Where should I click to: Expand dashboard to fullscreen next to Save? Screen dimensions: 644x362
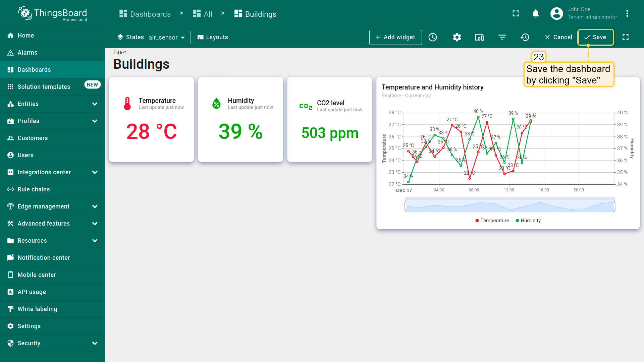coord(625,37)
